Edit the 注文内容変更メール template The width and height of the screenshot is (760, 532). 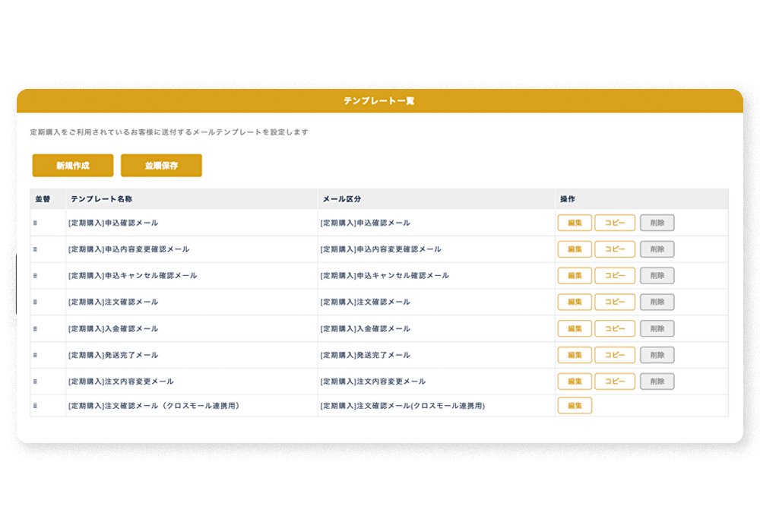coord(575,382)
